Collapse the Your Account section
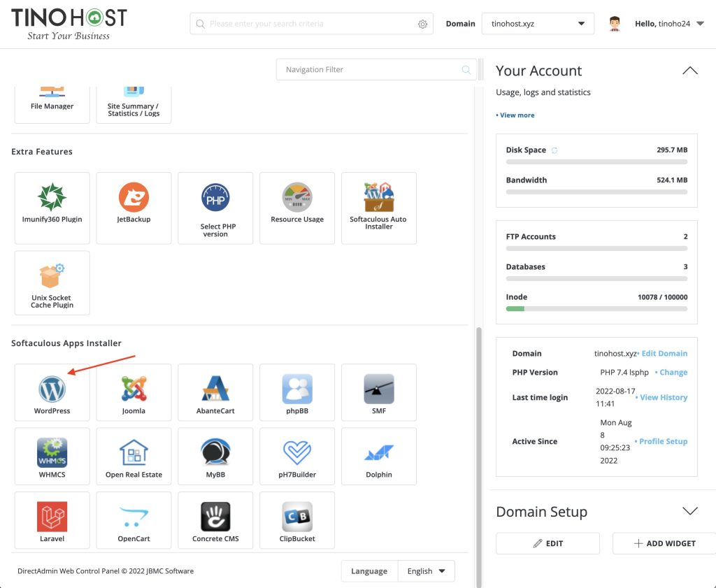The image size is (716, 588). click(690, 71)
